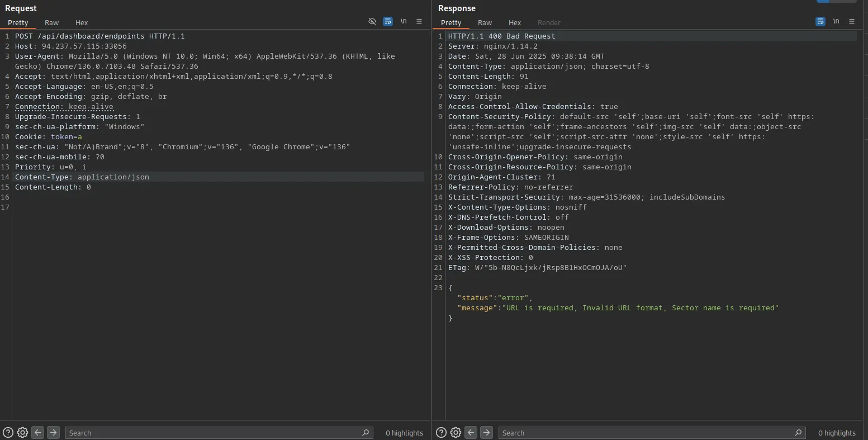Toggle hidden-characters eye icon in Request panel
868x440 pixels.
tap(372, 22)
